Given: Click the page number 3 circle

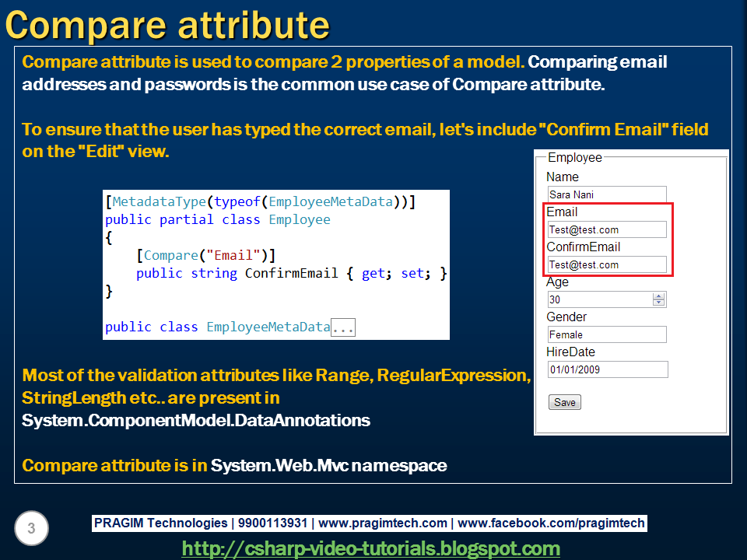Looking at the screenshot, I should 31,528.
